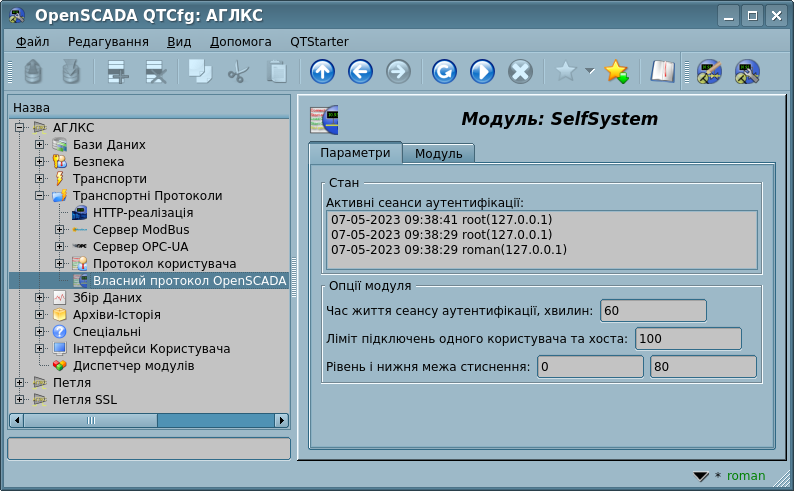Open the Редагування menu
794x491 pixels.
click(108, 42)
